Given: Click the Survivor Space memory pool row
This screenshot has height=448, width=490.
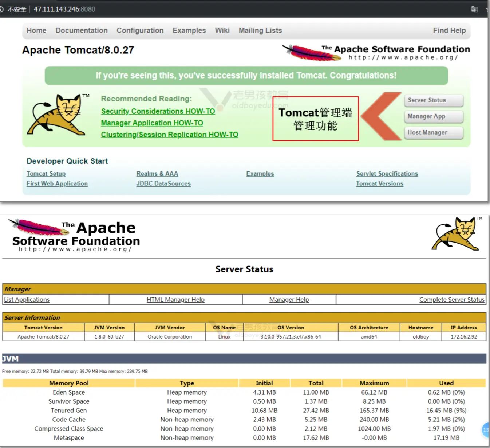Looking at the screenshot, I should point(244,401).
